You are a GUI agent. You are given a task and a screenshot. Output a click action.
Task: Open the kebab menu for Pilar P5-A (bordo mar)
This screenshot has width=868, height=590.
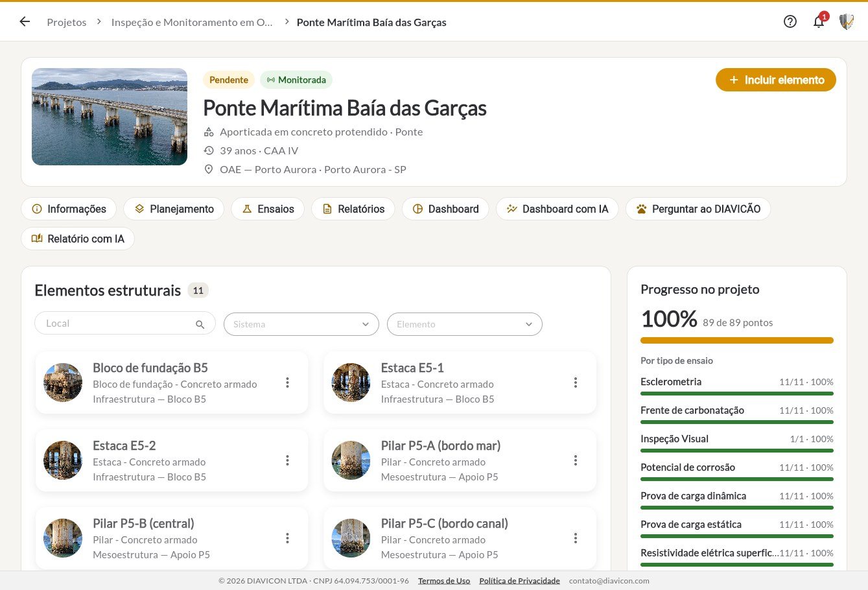coord(575,460)
